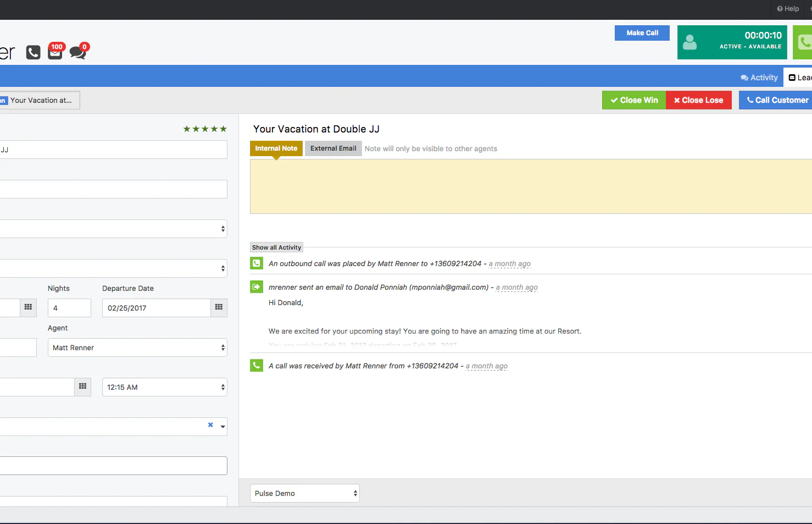
Task: Click the empty text field below JJ field
Action: (114, 189)
